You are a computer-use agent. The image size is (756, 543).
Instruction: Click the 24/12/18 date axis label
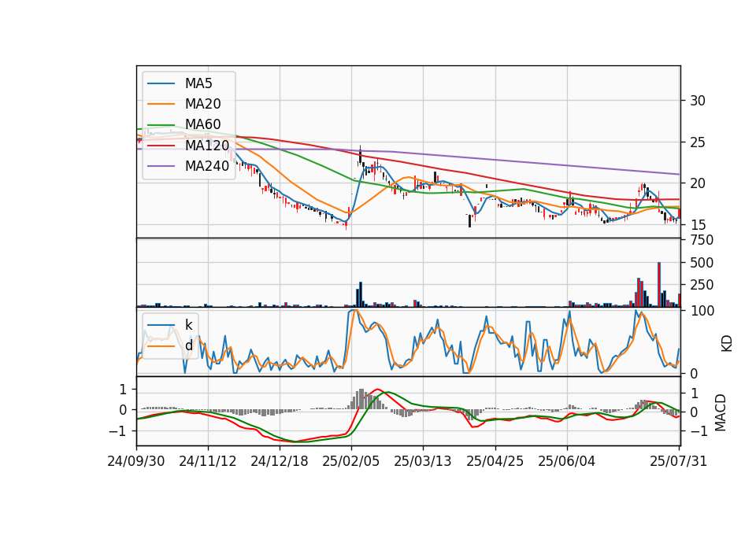pos(279,461)
